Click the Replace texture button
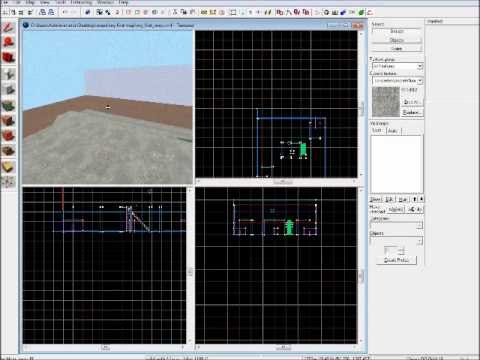480x360 pixels. (x=412, y=112)
